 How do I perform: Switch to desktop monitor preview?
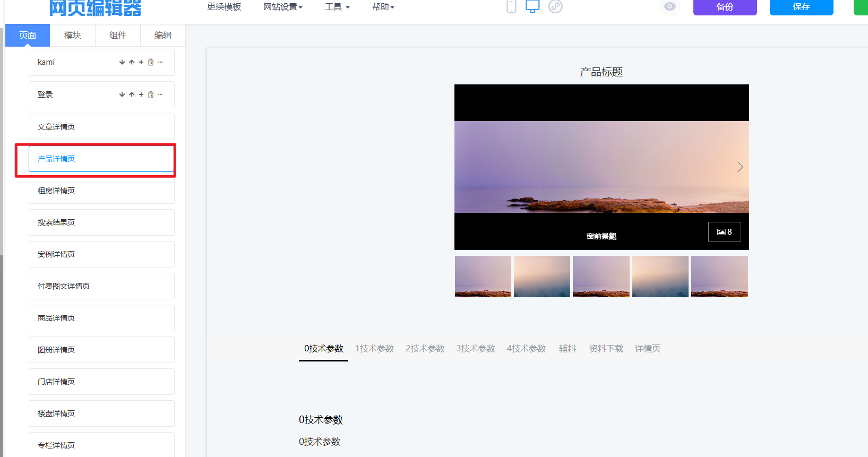pos(532,6)
